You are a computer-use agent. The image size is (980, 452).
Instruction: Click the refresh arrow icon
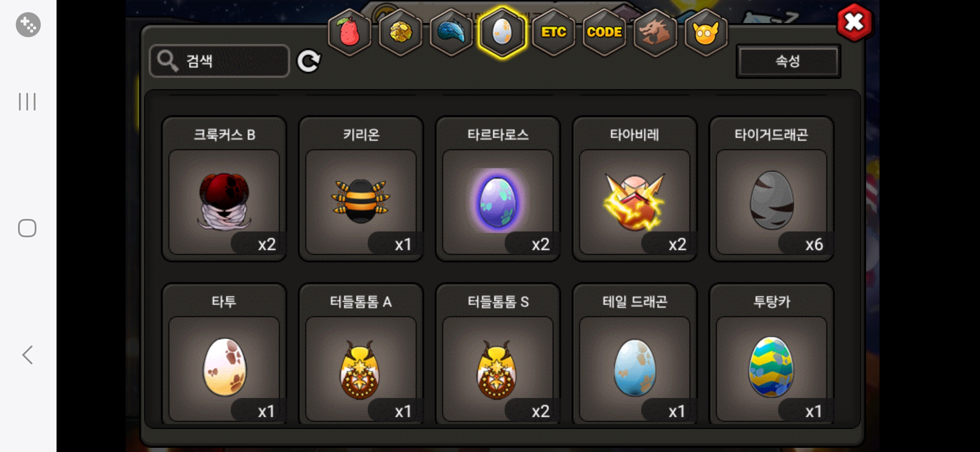coord(309,61)
